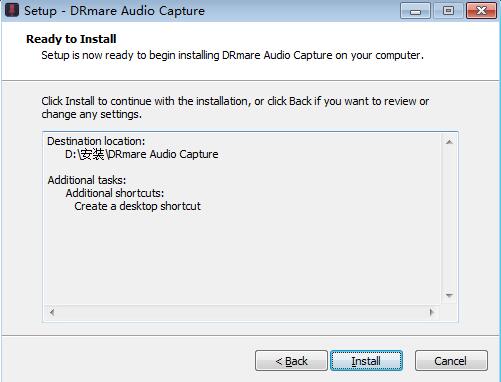Screen dimensions: 501x382
Task: Click the summary box scroll-left arrow
Action: point(52,312)
